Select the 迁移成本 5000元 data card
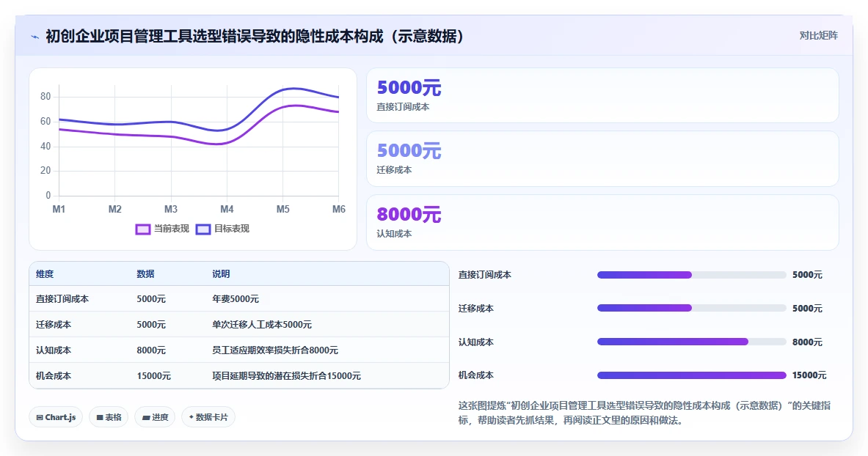The width and height of the screenshot is (868, 456). 602,159
